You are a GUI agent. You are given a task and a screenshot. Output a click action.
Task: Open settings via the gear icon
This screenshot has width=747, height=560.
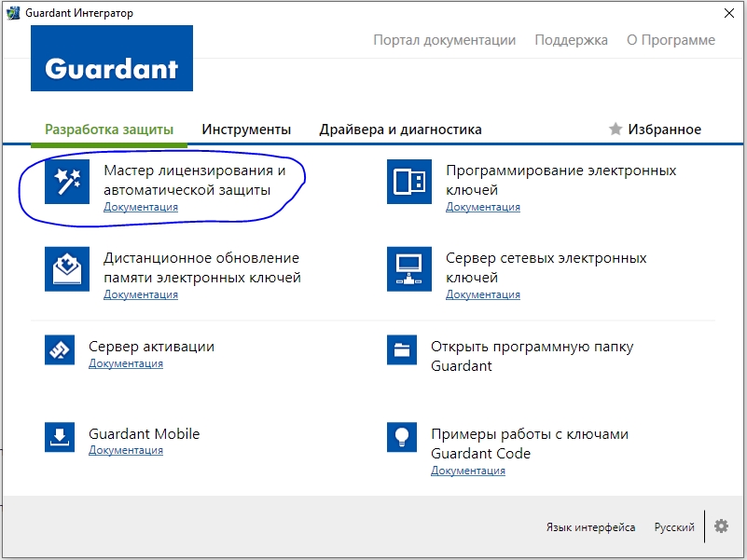pyautogui.click(x=721, y=526)
